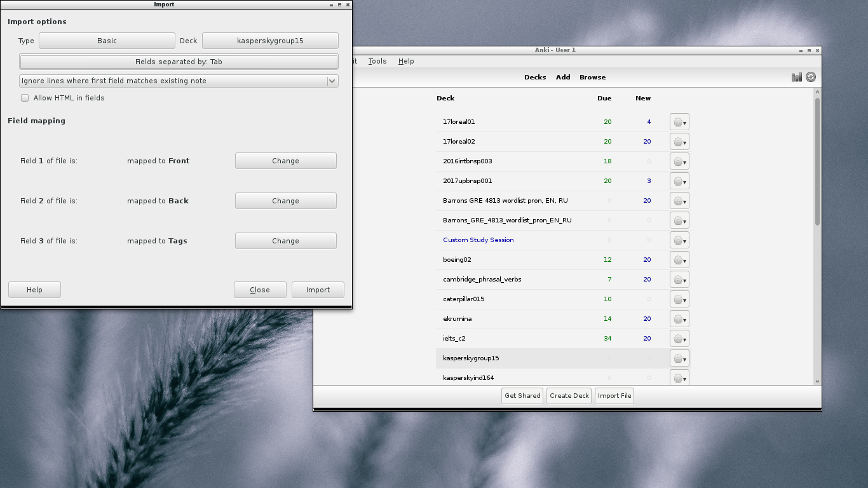
Task: Open gear options for boeing02 deck
Action: point(679,260)
